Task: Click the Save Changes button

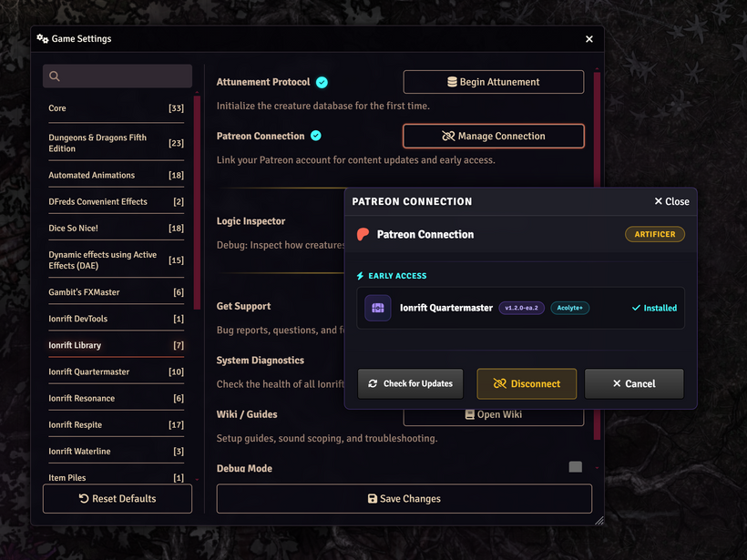Action: [404, 498]
